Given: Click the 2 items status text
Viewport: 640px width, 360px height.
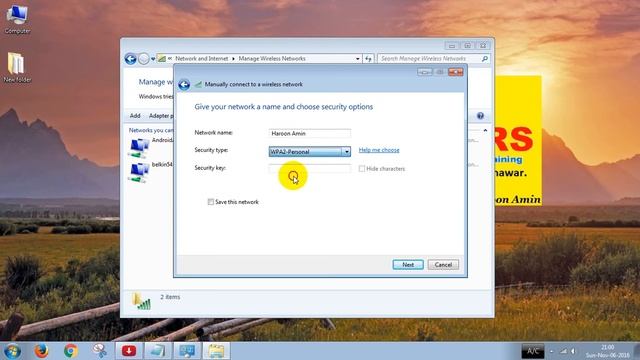Looking at the screenshot, I should (x=170, y=297).
